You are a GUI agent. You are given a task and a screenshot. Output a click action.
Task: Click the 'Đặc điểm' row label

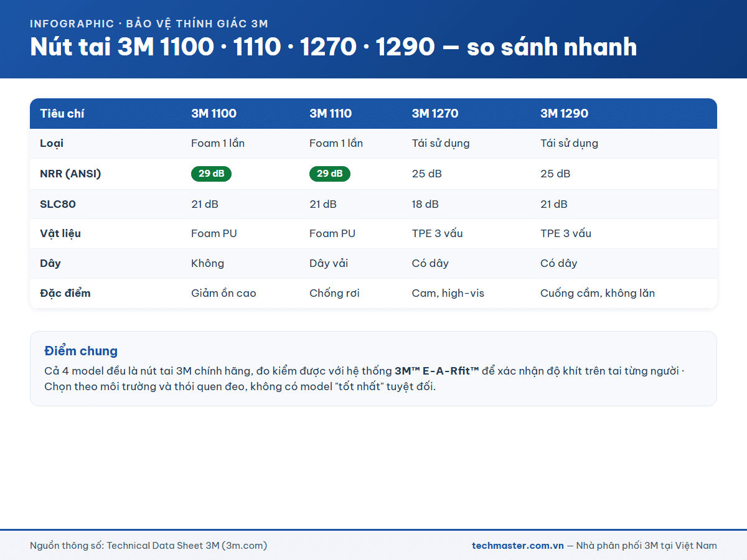pos(65,293)
